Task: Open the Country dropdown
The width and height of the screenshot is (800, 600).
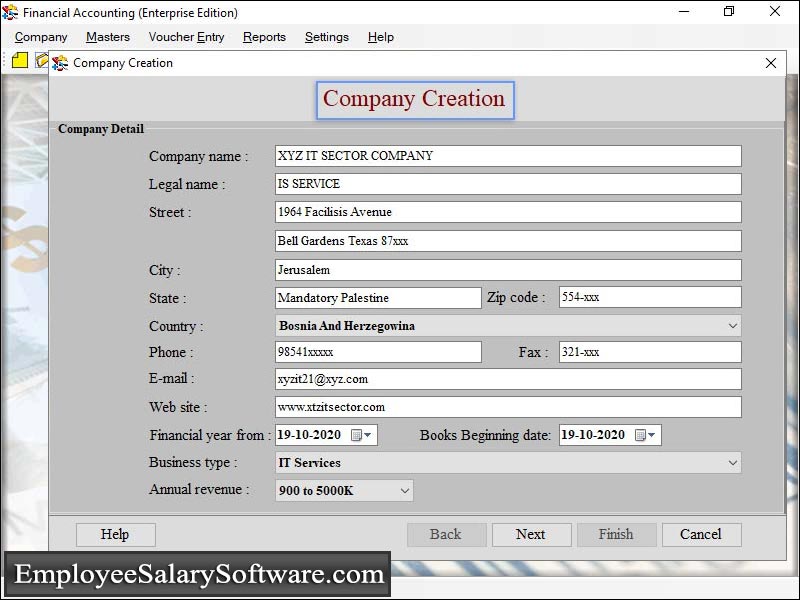Action: [732, 324]
